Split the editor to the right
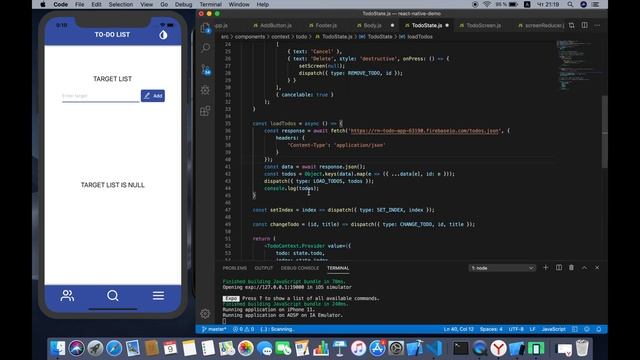This screenshot has width=640, height=360. pyautogui.click(x=584, y=25)
